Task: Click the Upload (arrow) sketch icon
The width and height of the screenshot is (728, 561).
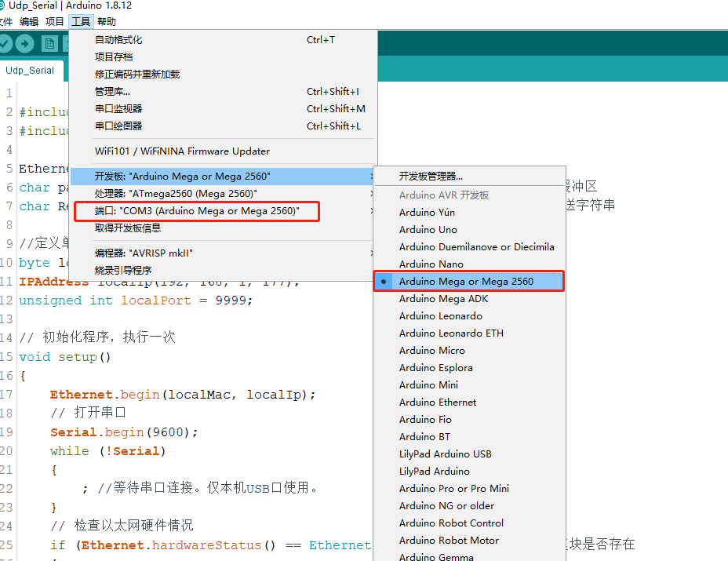Action: click(x=24, y=43)
